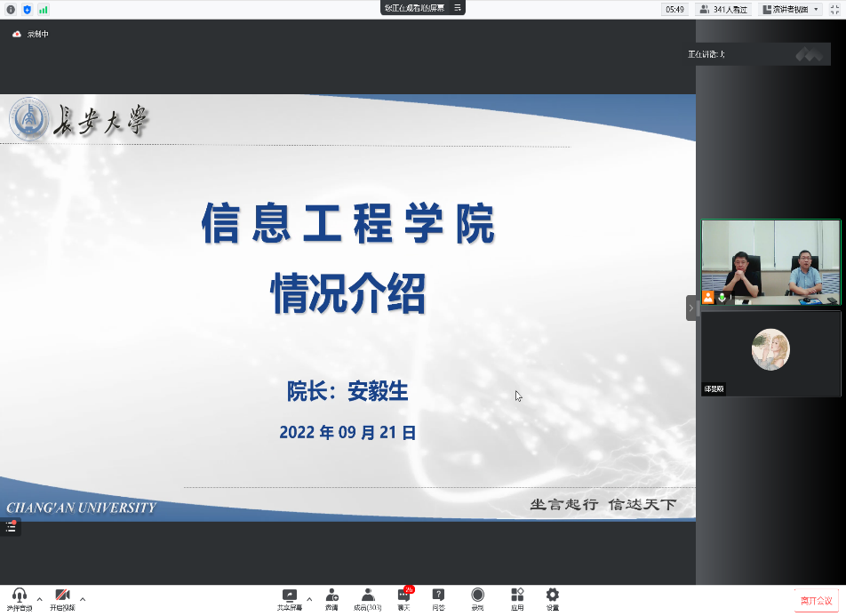This screenshot has width=846, height=616.
Task: Expand audio options arrow beside headphone
Action: tap(39, 598)
